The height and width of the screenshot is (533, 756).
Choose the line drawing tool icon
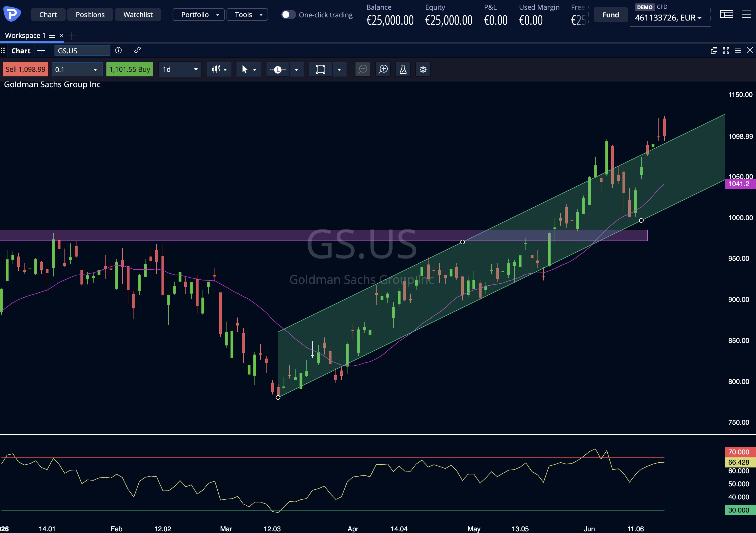[x=278, y=70]
